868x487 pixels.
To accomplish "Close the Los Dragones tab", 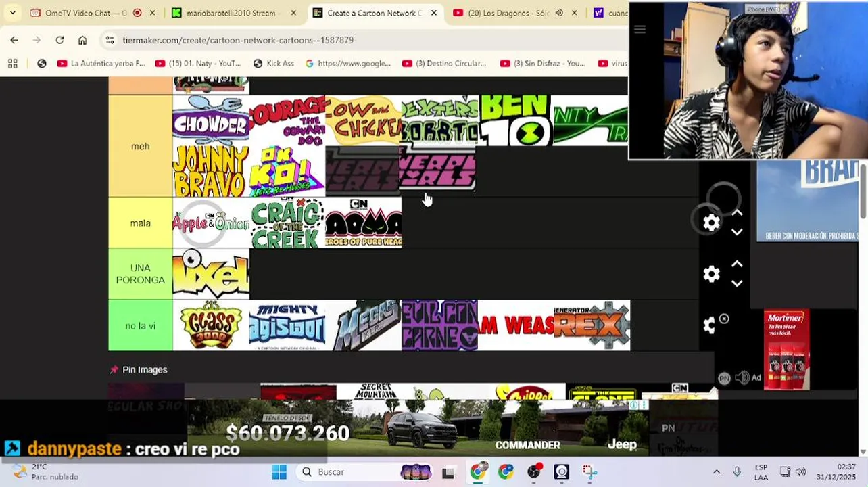I will (x=574, y=13).
